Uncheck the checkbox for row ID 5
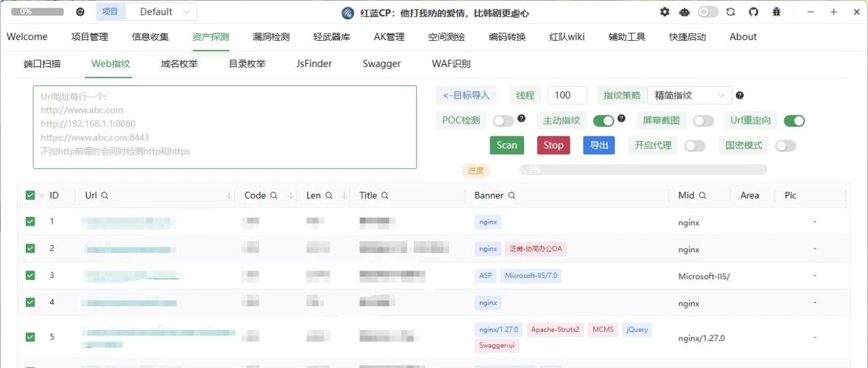 [x=30, y=337]
